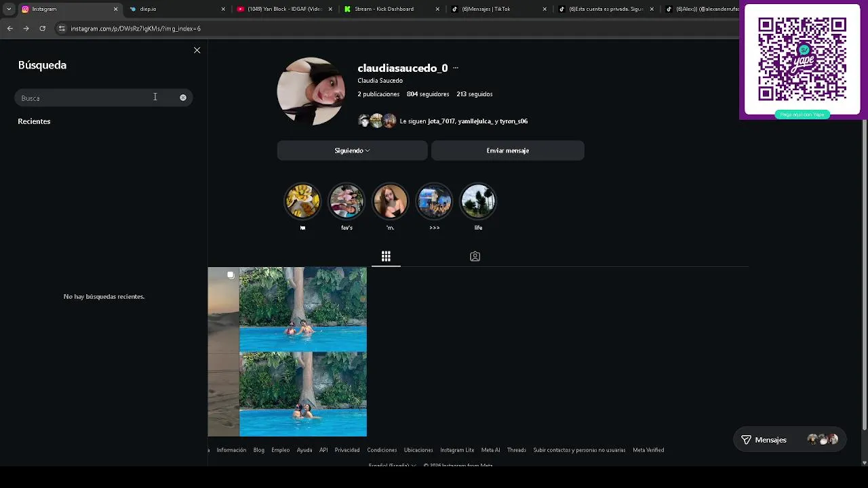Open mutual followers Le siguen link

[464, 121]
